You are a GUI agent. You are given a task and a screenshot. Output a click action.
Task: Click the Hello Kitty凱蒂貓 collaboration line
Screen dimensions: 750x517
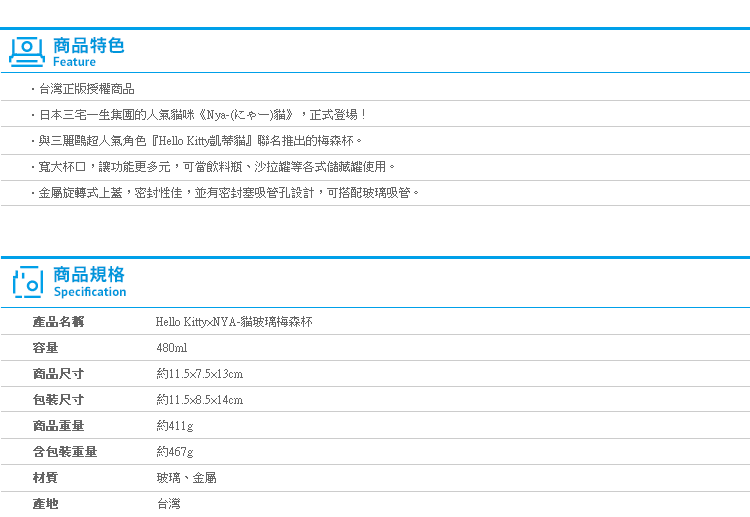pyautogui.click(x=201, y=140)
